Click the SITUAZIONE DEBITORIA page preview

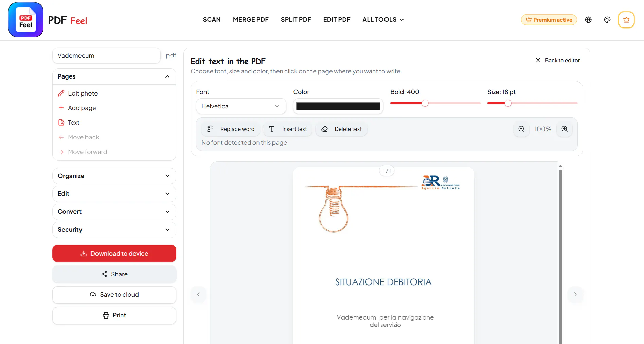click(x=383, y=256)
